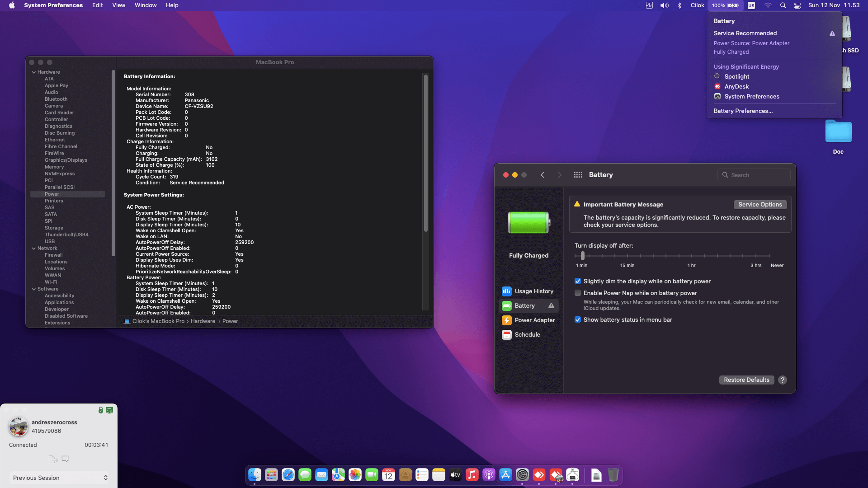Viewport: 868px width, 488px height.
Task: Click the Turn display off after slider handle
Action: pos(583,256)
